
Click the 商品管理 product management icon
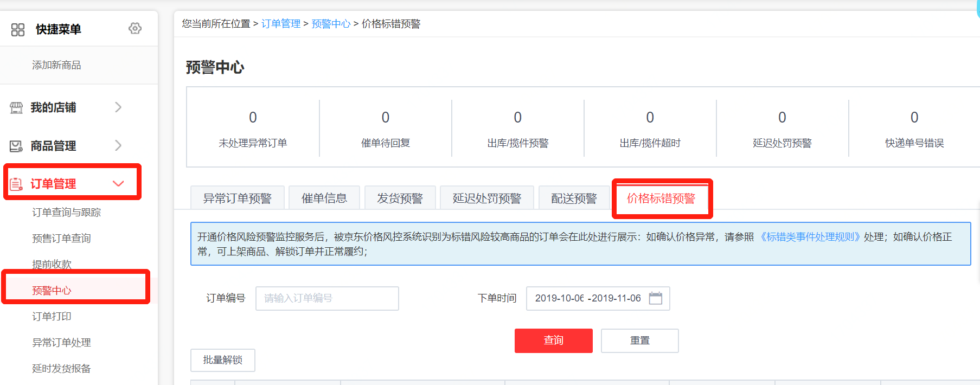pos(16,146)
